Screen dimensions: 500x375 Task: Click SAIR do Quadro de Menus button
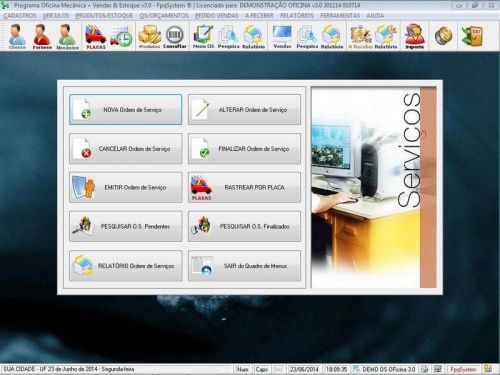click(244, 266)
